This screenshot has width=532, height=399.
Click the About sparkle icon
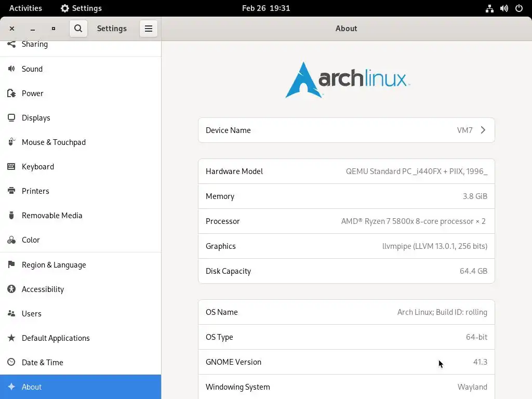click(x=11, y=387)
